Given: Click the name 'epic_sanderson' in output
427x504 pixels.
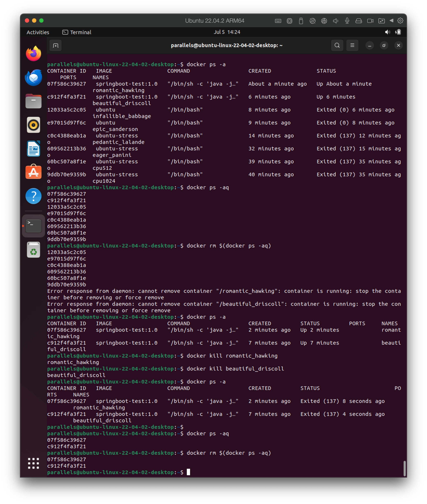Looking at the screenshot, I should point(115,129).
